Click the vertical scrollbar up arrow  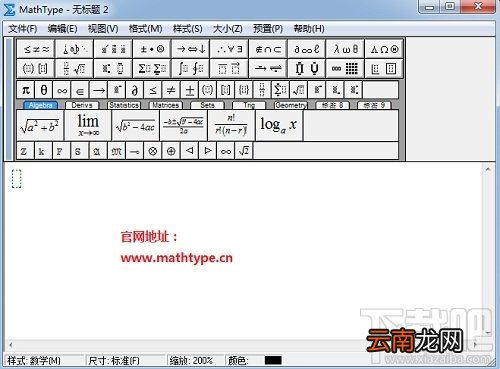(488, 169)
